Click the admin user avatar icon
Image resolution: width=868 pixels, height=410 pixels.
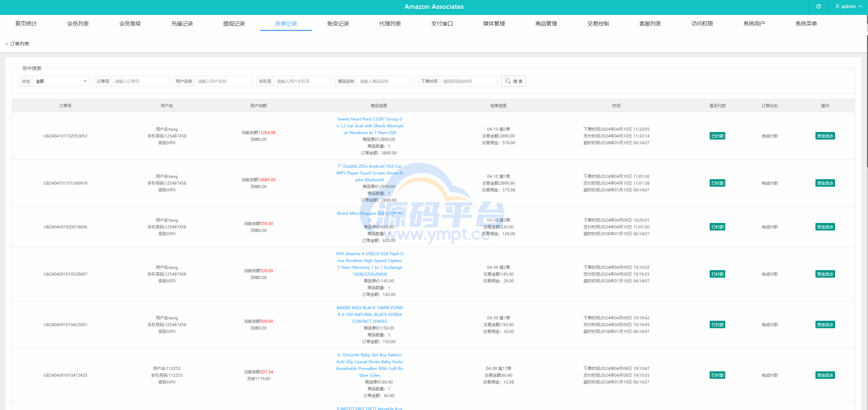[x=837, y=6]
